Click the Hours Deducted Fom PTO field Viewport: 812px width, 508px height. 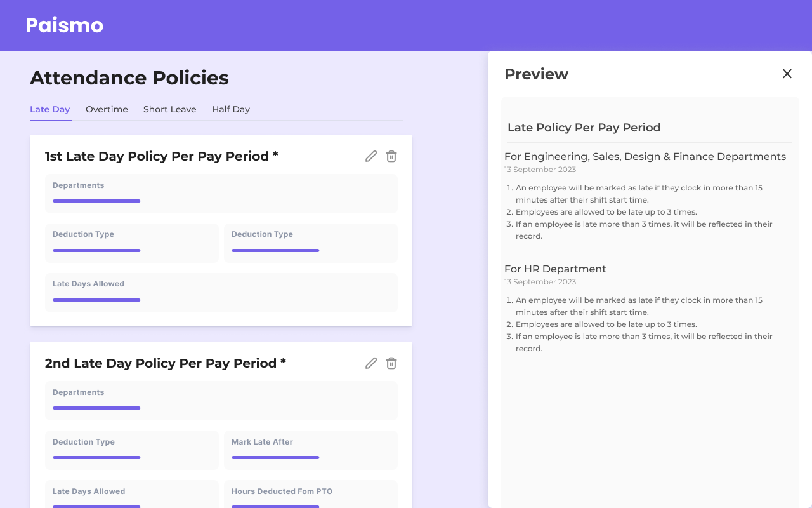point(311,494)
